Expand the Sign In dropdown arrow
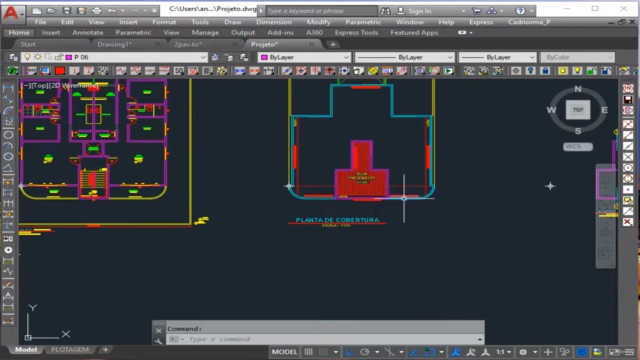Screen dimensions: 640x360 point(463,11)
